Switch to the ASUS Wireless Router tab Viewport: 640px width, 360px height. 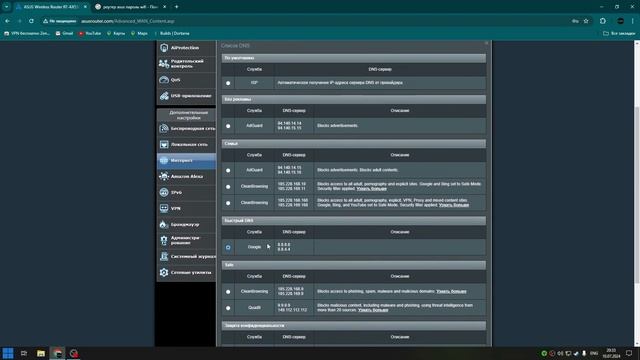pyautogui.click(x=51, y=7)
